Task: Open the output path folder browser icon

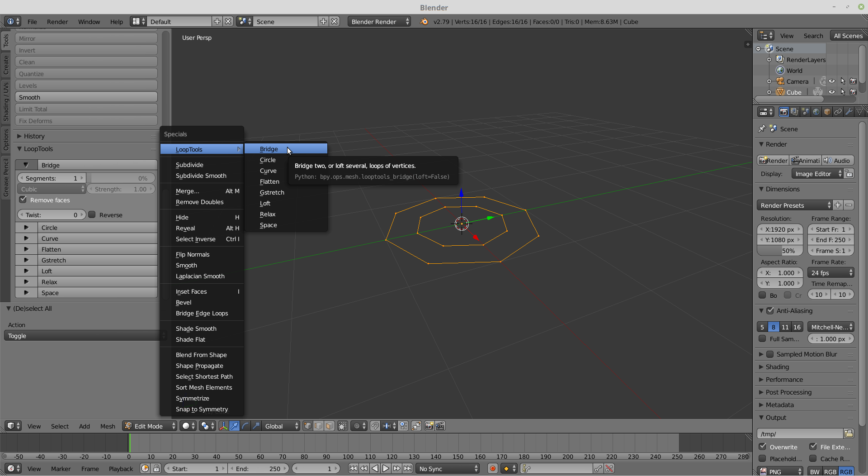Action: [849, 433]
